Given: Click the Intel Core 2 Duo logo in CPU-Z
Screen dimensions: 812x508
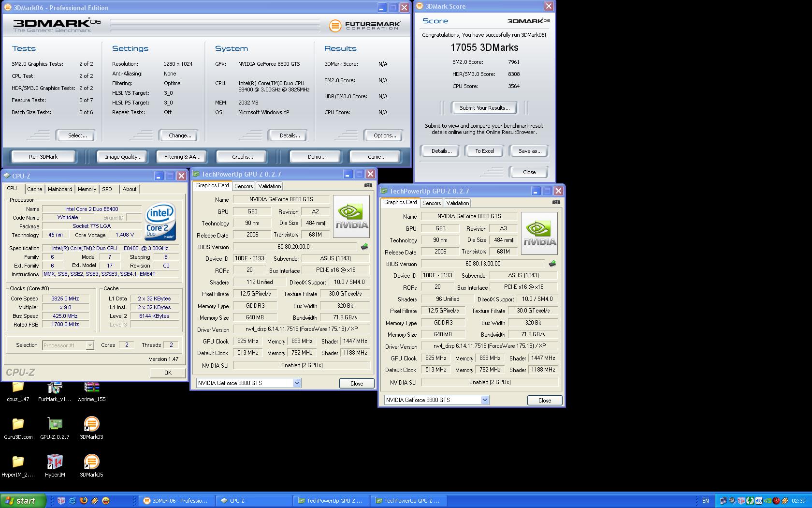Looking at the screenshot, I should click(160, 222).
